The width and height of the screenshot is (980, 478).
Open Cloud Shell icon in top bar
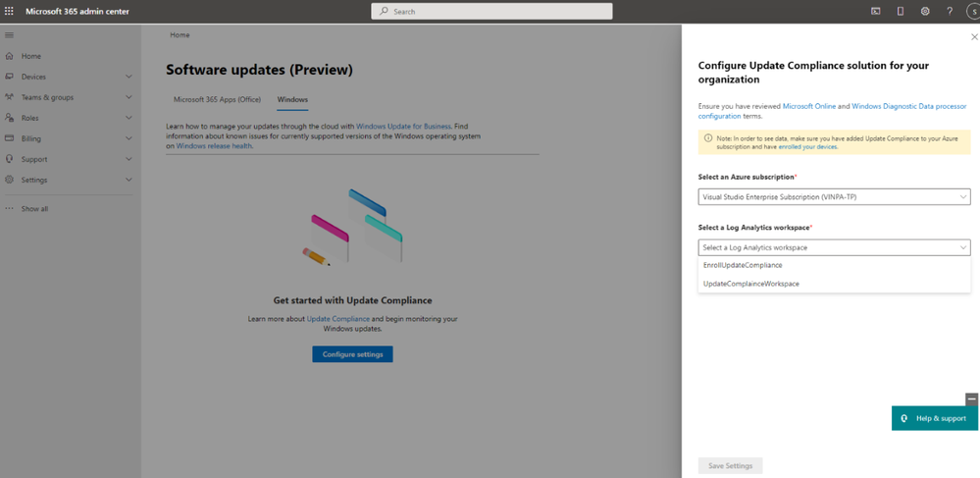(x=876, y=11)
